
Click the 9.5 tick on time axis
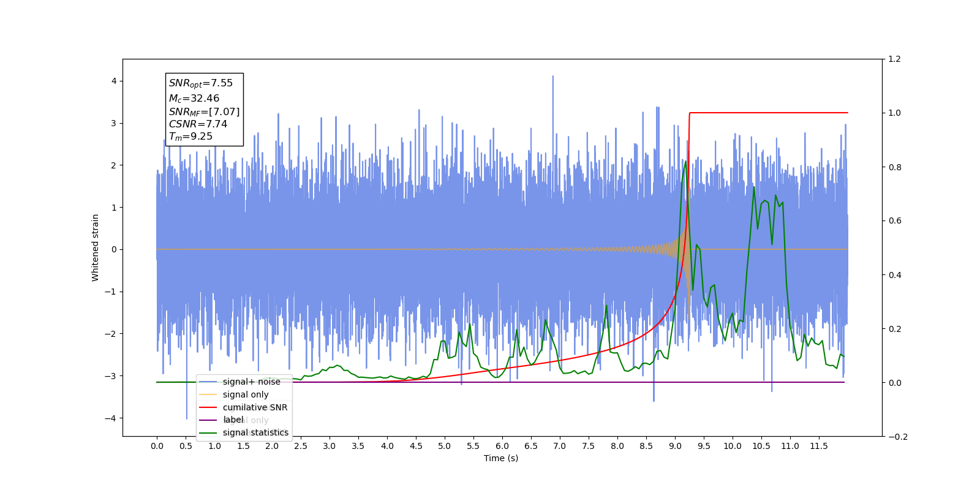(x=704, y=446)
